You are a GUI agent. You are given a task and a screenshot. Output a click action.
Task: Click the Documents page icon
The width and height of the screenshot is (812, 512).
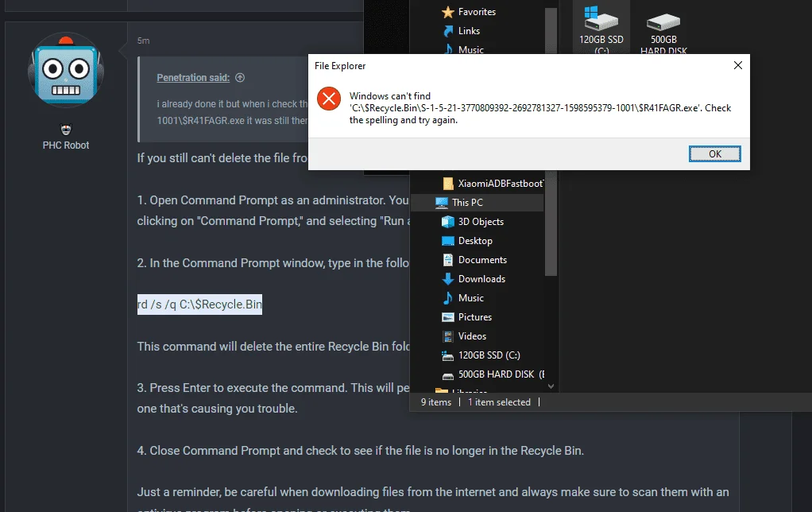(448, 260)
